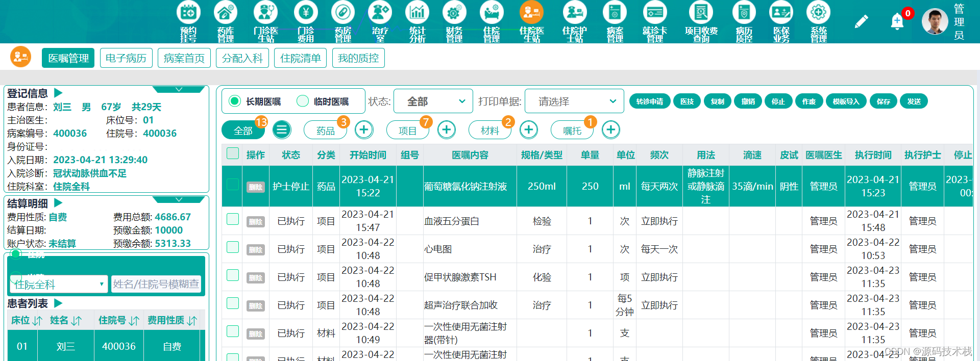Click the administrator avatar photo
This screenshot has height=361, width=980.
[x=935, y=21]
